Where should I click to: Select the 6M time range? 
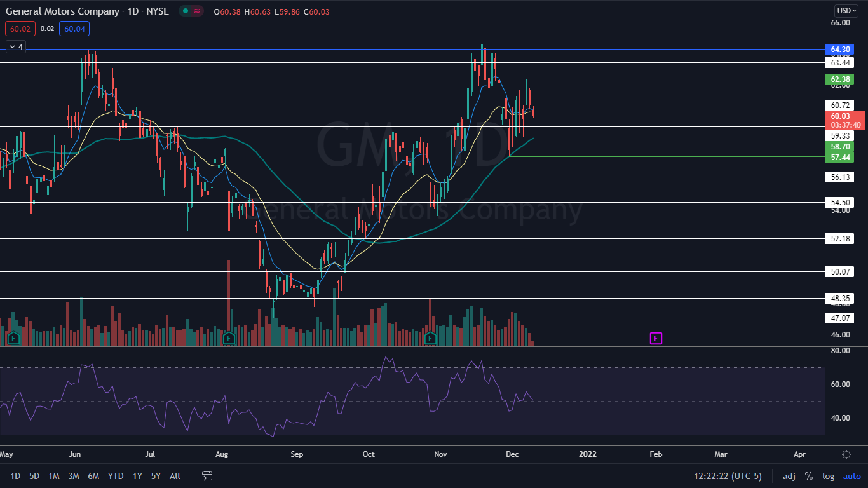[93, 476]
